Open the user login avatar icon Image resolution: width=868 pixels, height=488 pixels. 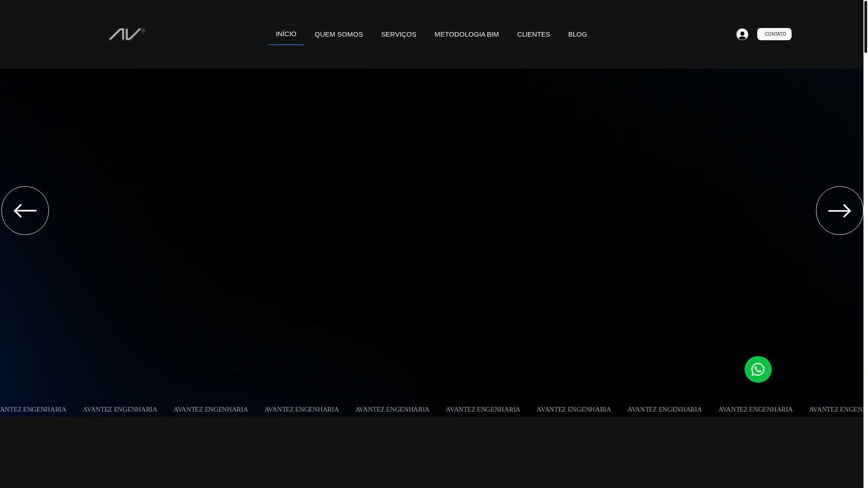[742, 34]
